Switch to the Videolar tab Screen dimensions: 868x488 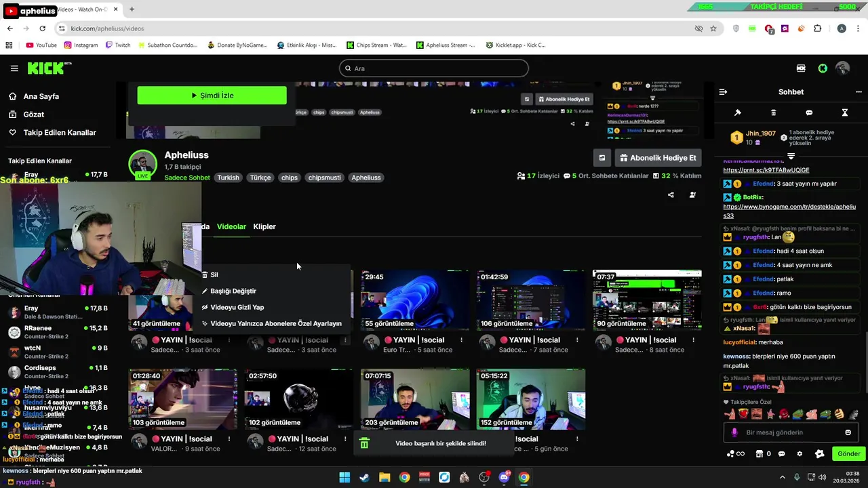[x=231, y=226]
